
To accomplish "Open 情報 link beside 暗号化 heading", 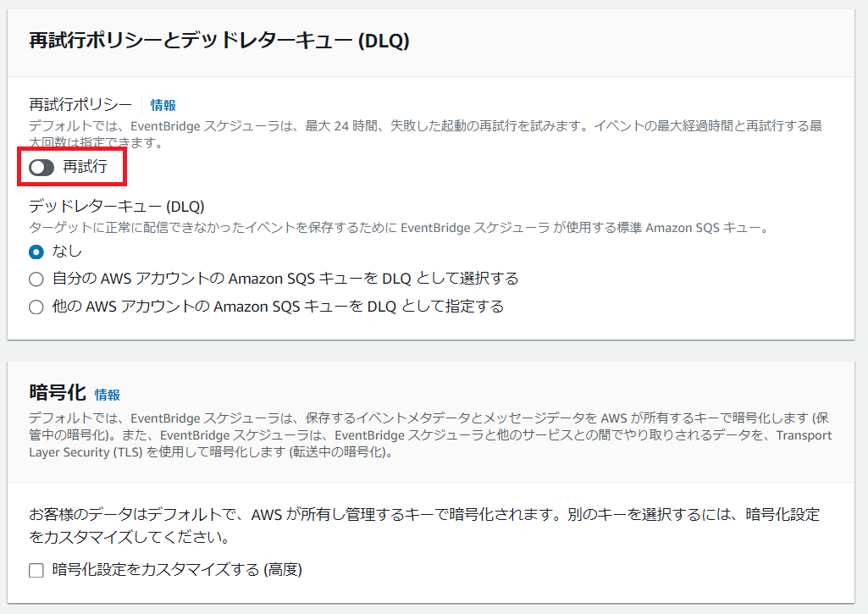I will click(108, 395).
